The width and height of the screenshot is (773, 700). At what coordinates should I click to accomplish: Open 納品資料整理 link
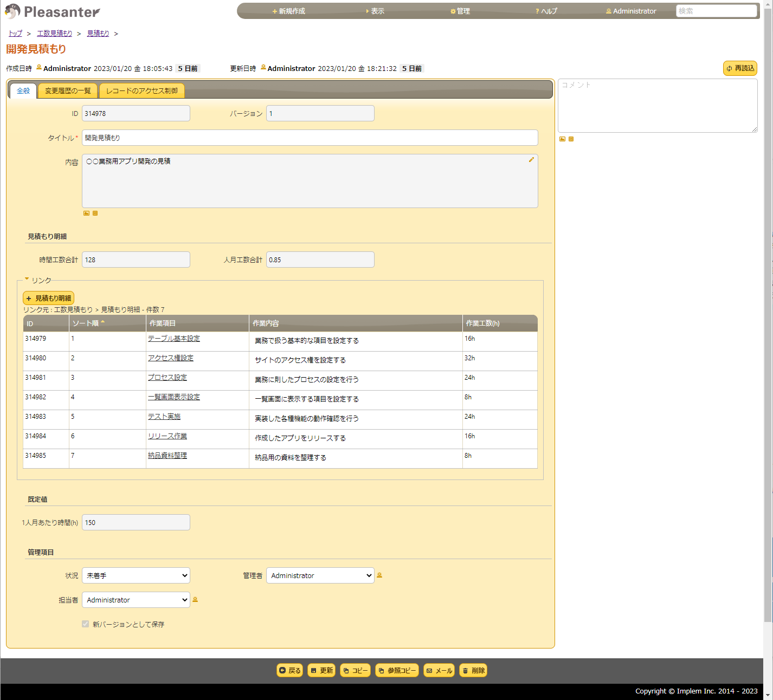(168, 455)
